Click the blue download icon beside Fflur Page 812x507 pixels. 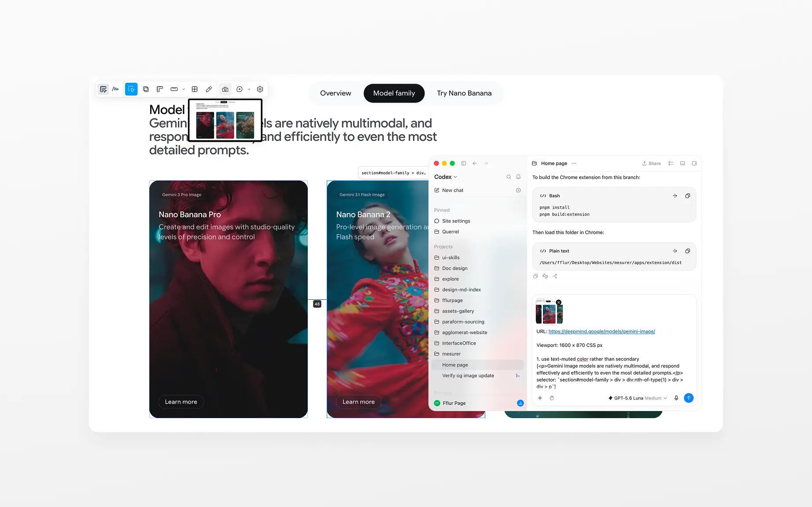click(x=520, y=403)
